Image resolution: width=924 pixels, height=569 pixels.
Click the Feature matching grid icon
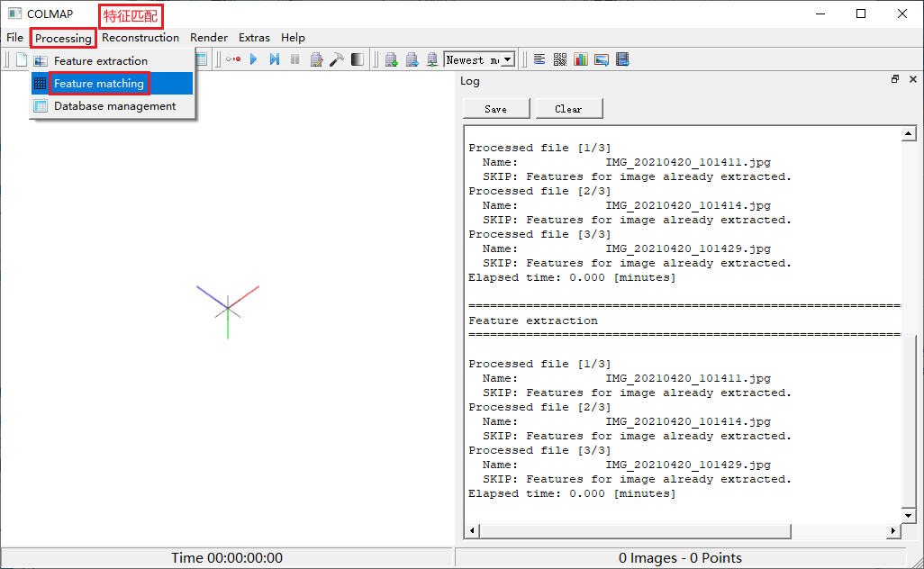tap(40, 84)
